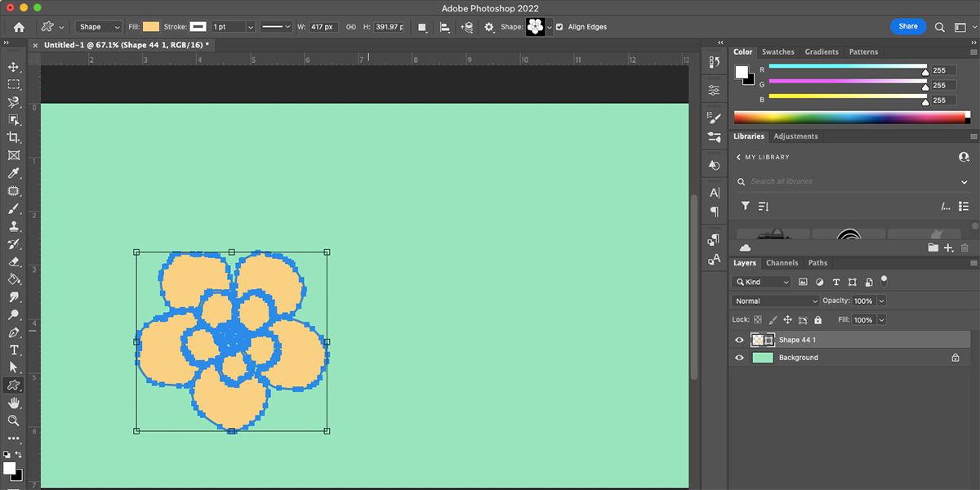Click the orange Fill color swatch
Screen dimensions: 980x490
point(151,27)
